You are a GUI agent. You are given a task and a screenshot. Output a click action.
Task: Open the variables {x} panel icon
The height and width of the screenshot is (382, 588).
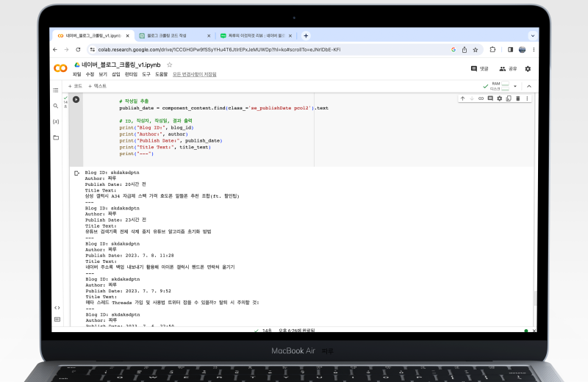point(56,121)
